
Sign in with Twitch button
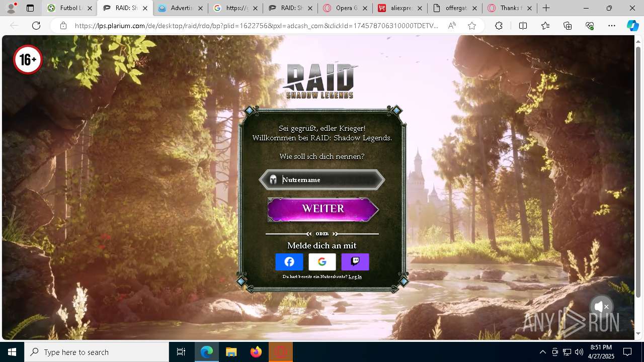click(355, 262)
